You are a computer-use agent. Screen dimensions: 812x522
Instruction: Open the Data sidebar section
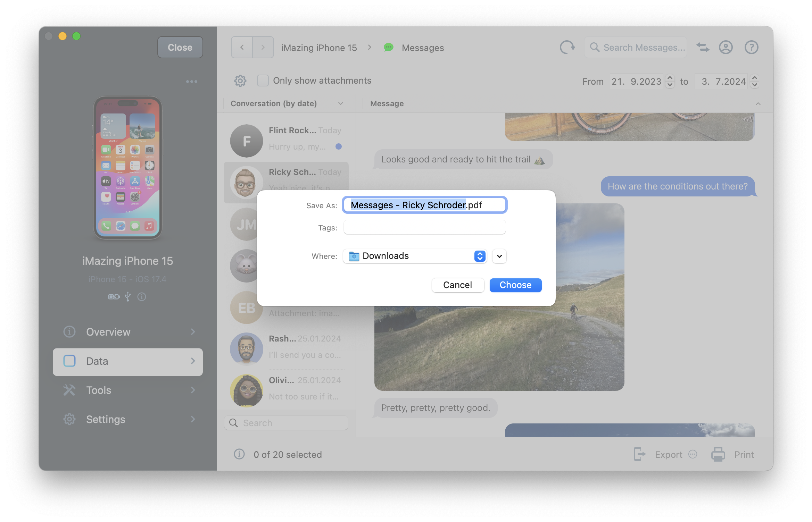point(127,361)
